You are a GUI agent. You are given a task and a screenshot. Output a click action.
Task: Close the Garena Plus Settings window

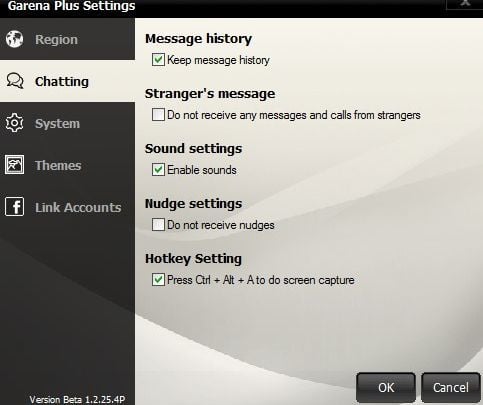pos(465,3)
